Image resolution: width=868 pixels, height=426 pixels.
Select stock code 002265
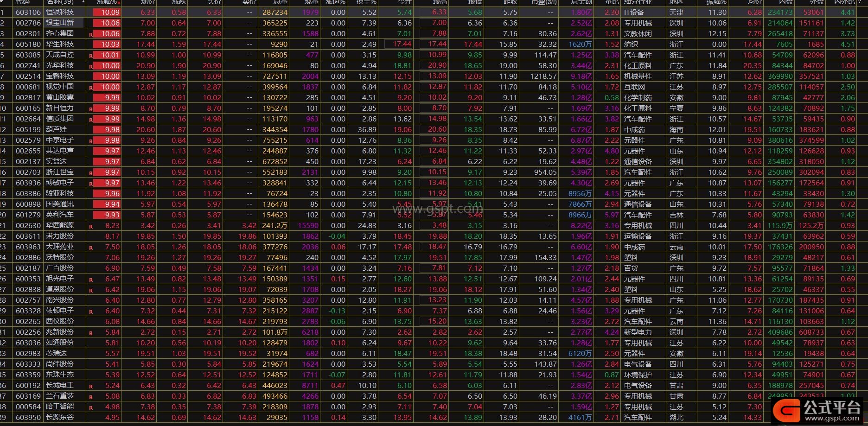[x=28, y=321]
